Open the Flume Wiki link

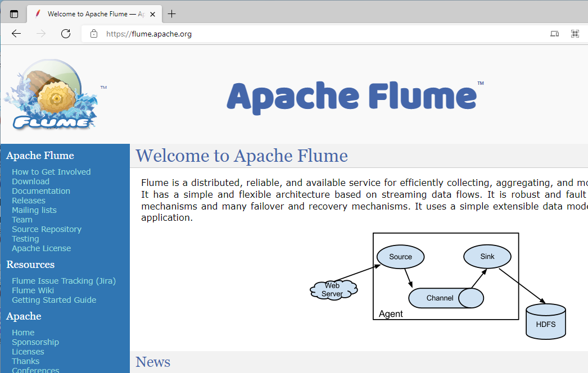(33, 290)
